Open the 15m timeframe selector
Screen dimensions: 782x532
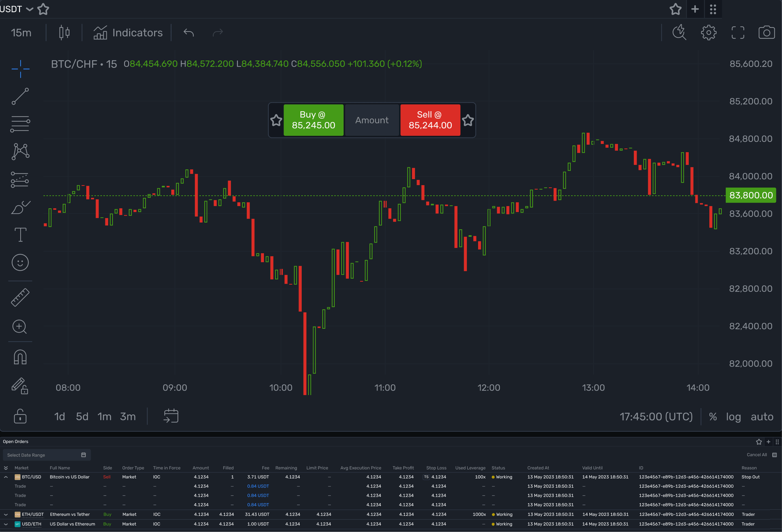pos(21,33)
